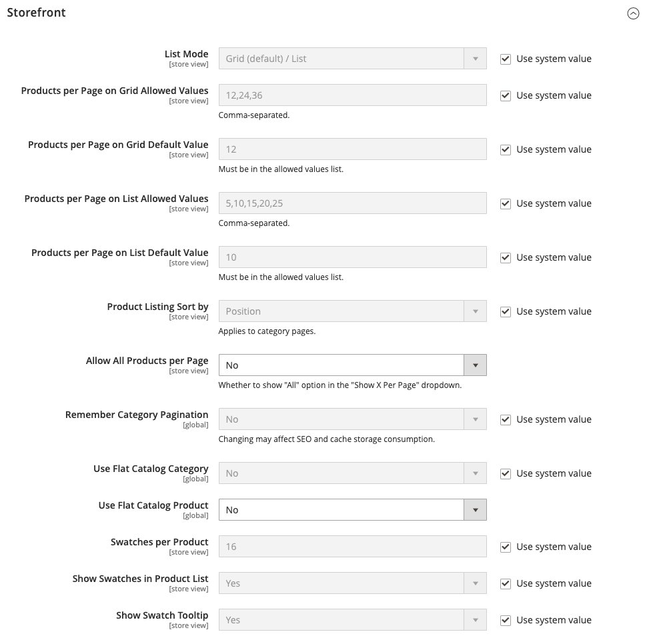Uncheck Use system value for Remember Category Pagination
This screenshot has width=657, height=644.
point(505,419)
